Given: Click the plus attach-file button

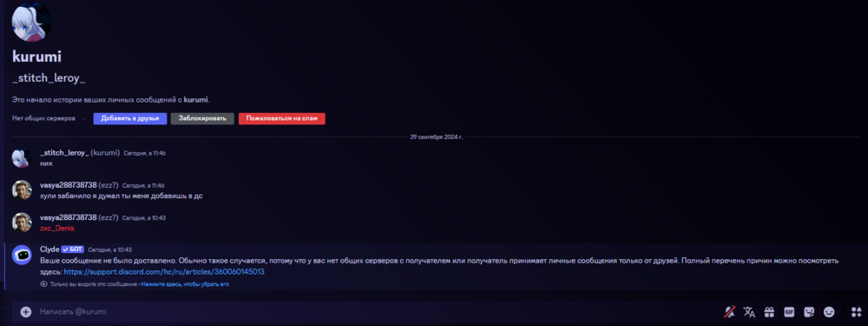Looking at the screenshot, I should coord(25,311).
